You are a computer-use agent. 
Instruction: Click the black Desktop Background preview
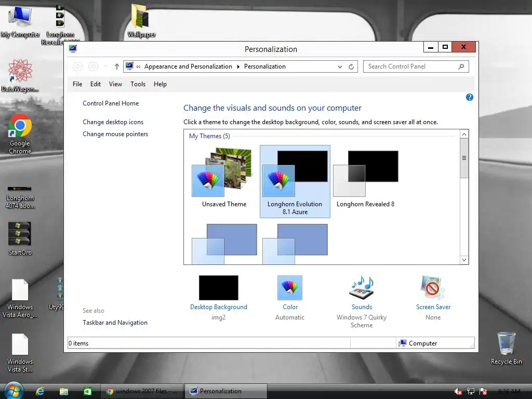click(219, 288)
